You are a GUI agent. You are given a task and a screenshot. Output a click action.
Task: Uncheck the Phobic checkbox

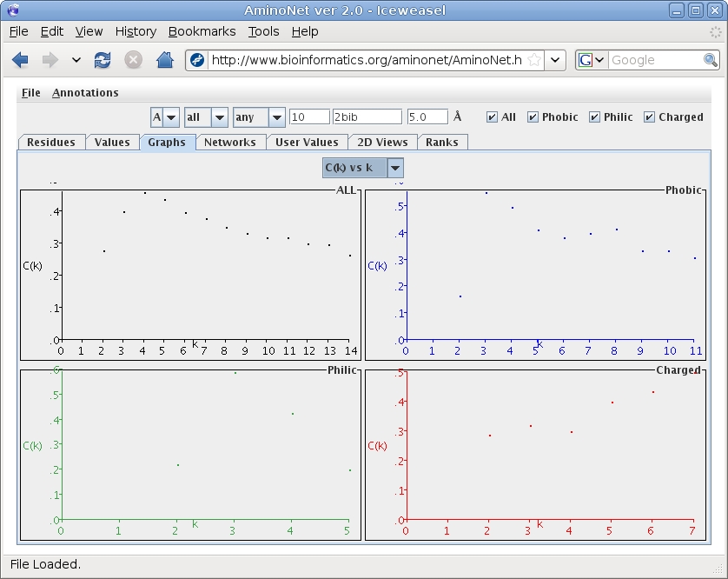coord(533,117)
